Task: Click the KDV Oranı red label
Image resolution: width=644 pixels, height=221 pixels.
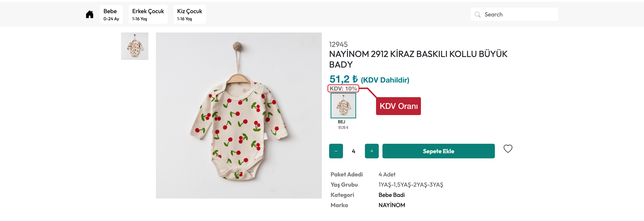Action: [398, 106]
